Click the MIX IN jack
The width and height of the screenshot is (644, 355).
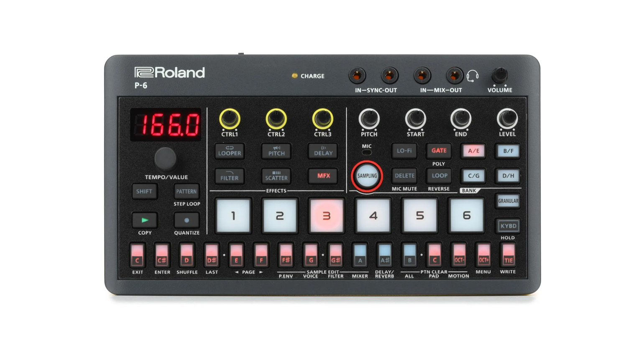pos(422,76)
